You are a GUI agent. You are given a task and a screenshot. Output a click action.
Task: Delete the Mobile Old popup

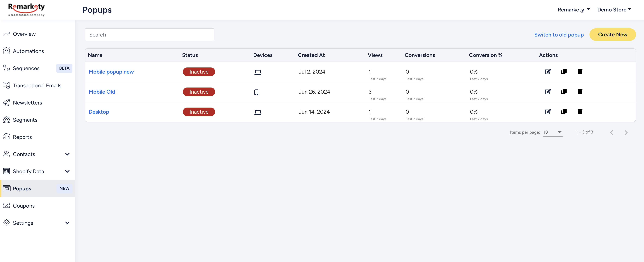click(x=580, y=92)
